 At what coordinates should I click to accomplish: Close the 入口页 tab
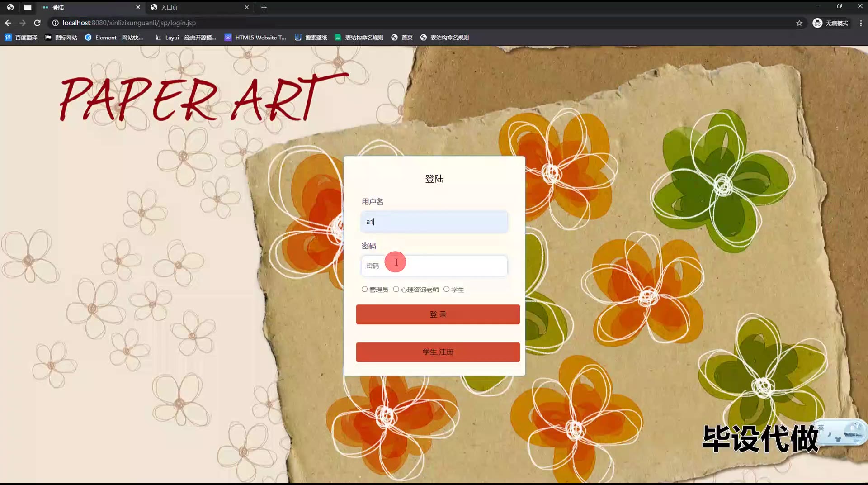pyautogui.click(x=246, y=7)
